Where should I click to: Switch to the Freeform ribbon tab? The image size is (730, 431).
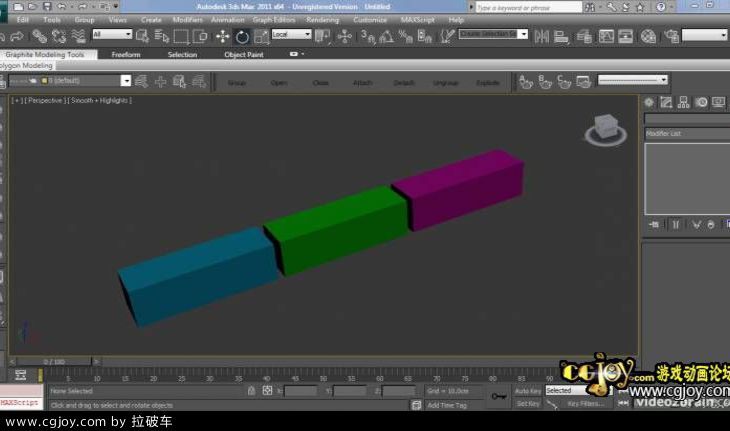pyautogui.click(x=126, y=55)
